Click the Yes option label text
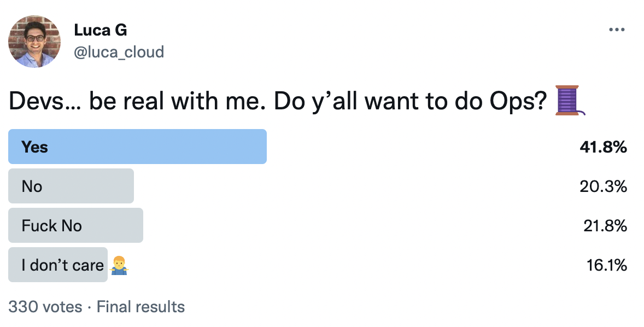This screenshot has width=644, height=327. 35,147
